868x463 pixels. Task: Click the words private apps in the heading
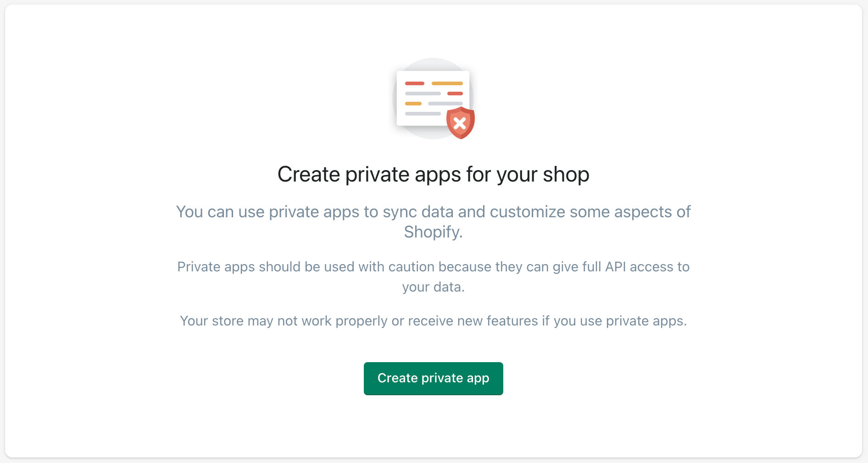tap(403, 175)
